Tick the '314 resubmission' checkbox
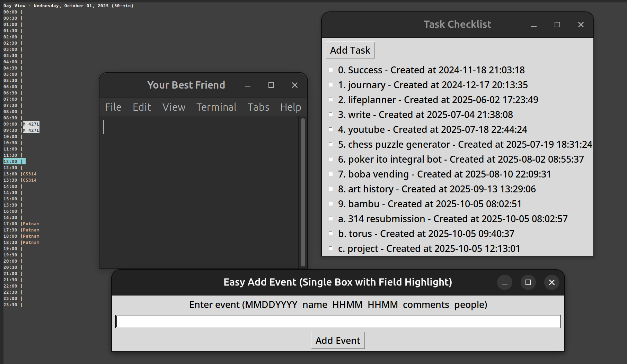This screenshot has width=627, height=364. coord(331,219)
